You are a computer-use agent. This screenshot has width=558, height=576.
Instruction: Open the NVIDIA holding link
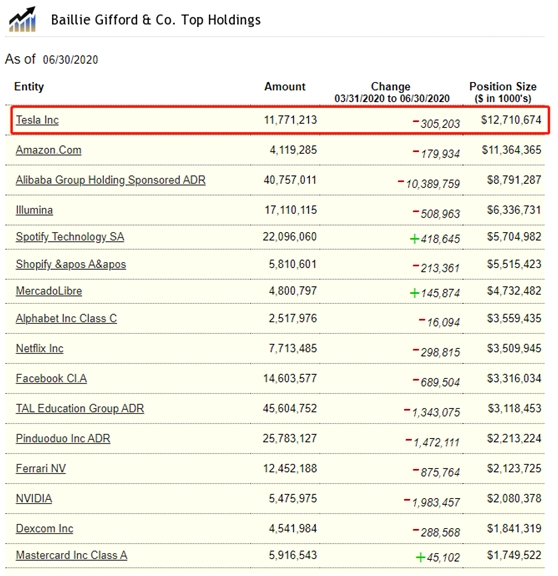[x=34, y=498]
